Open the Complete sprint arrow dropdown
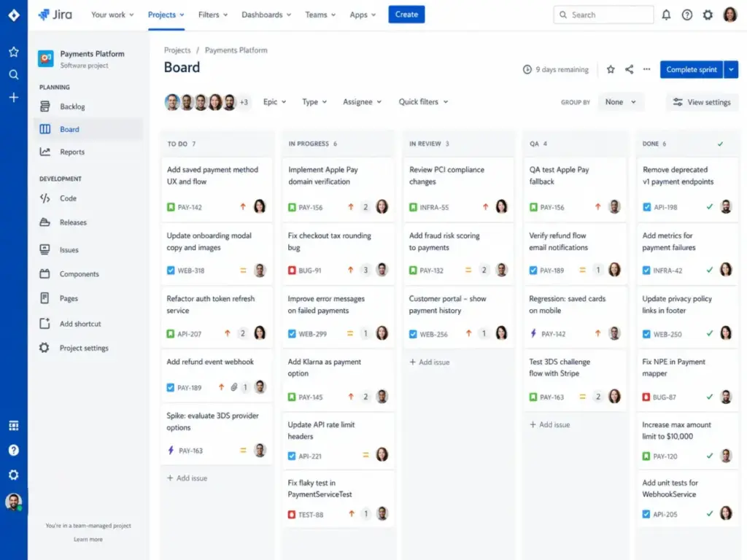This screenshot has height=560, width=747. (731, 69)
